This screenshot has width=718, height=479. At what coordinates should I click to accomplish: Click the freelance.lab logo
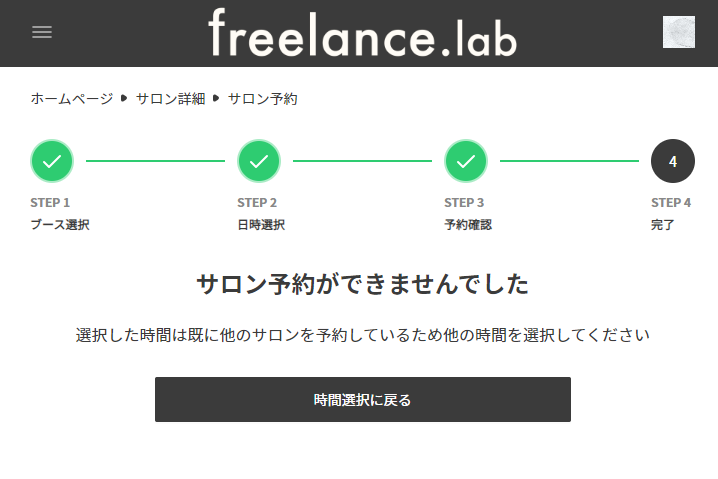[x=362, y=33]
